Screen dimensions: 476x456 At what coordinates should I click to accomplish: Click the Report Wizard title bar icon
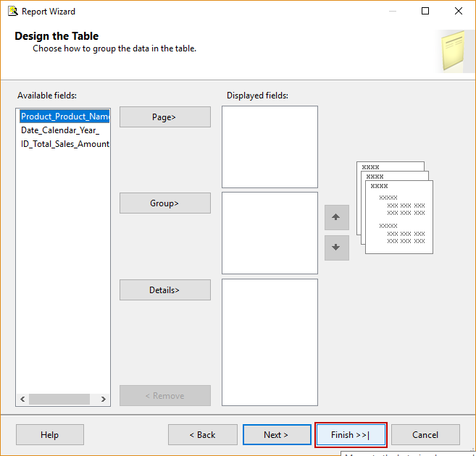click(x=12, y=11)
